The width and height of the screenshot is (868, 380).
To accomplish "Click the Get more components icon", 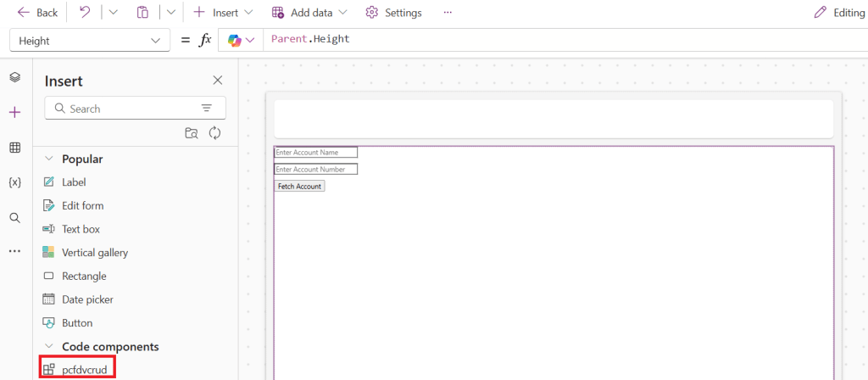I will (x=192, y=133).
